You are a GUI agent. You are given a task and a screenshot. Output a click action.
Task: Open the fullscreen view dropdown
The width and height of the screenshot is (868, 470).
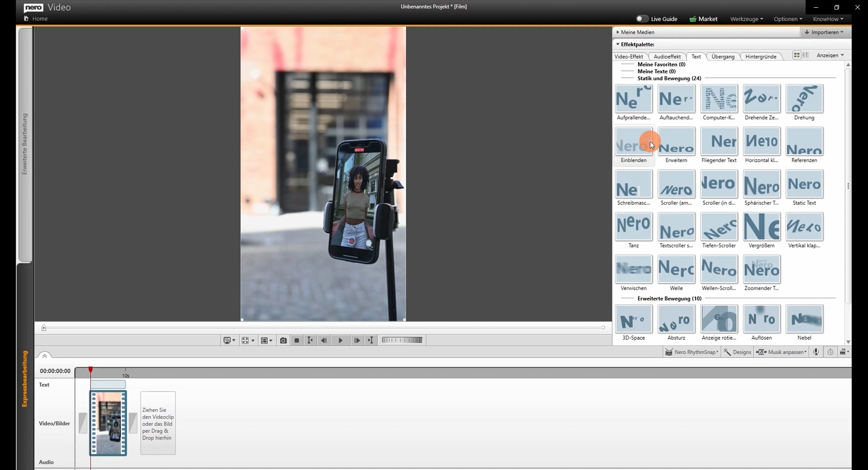[x=248, y=340]
